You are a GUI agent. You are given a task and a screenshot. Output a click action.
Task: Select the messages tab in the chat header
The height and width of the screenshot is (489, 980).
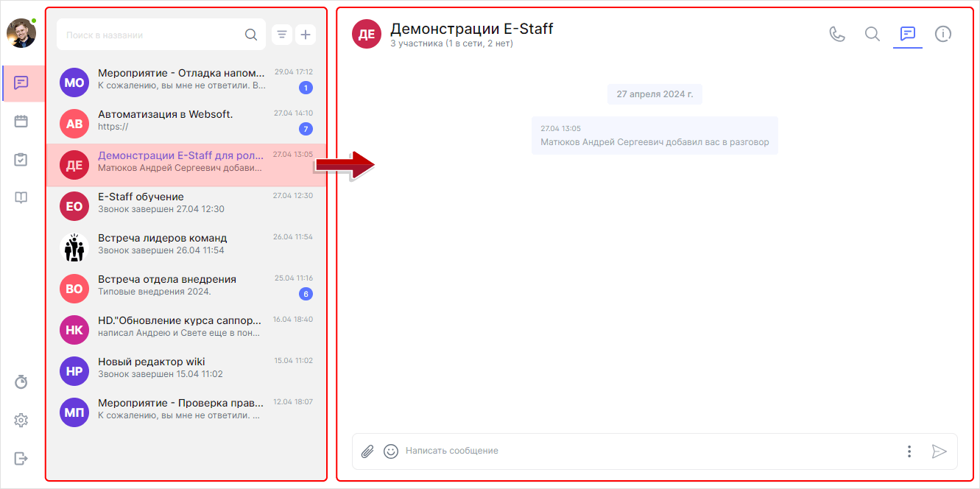[907, 33]
